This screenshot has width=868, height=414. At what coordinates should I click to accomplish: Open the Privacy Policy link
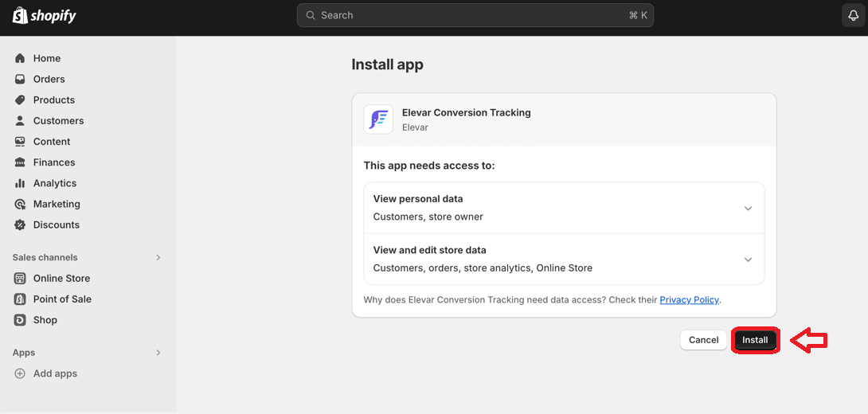[689, 300]
